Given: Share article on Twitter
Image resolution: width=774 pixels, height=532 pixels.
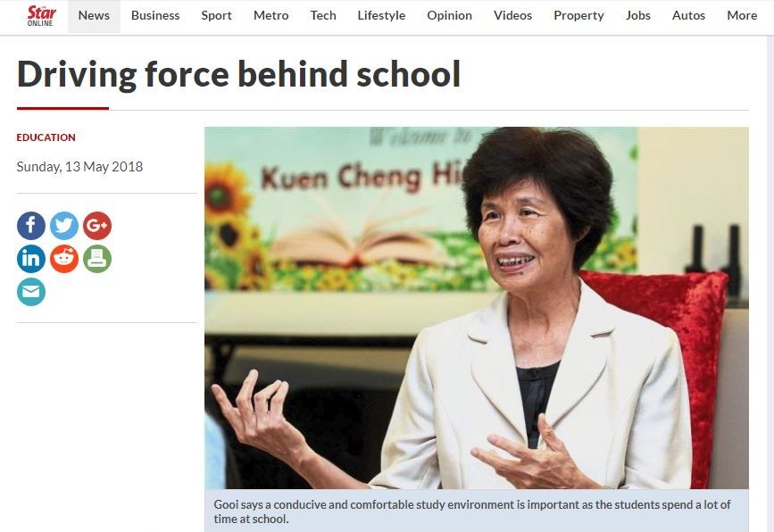Looking at the screenshot, I should [64, 226].
